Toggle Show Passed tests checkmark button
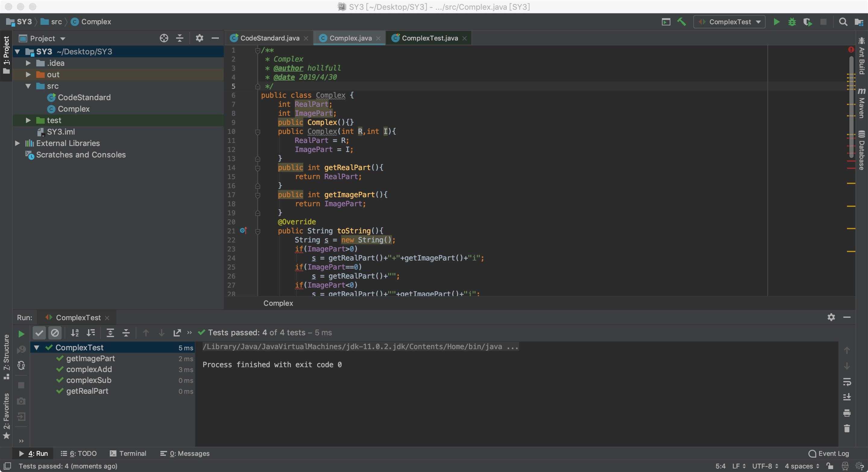 (x=39, y=333)
